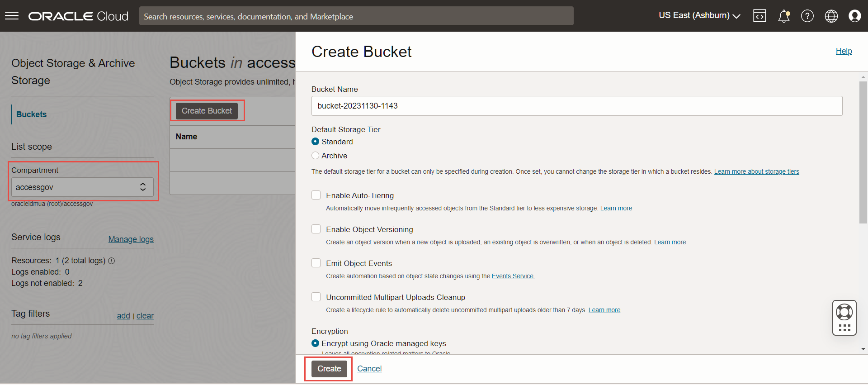This screenshot has height=385, width=868.
Task: Click into the Bucket Name field
Action: point(576,106)
